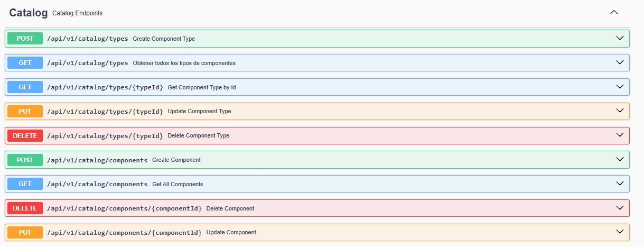Click the POST badge for Create Component
The image size is (644, 247).
pyautogui.click(x=25, y=160)
